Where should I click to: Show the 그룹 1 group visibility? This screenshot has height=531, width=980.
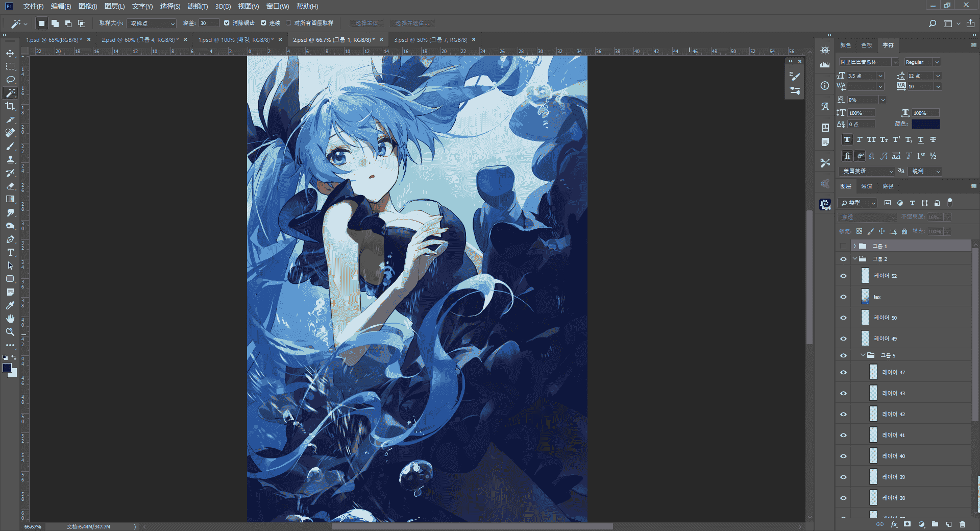point(843,246)
